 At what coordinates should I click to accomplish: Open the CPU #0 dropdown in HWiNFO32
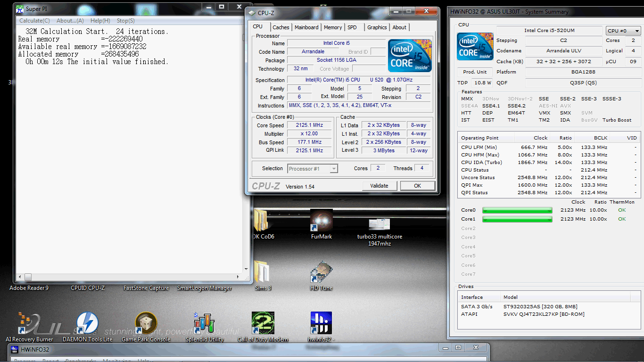(623, 31)
